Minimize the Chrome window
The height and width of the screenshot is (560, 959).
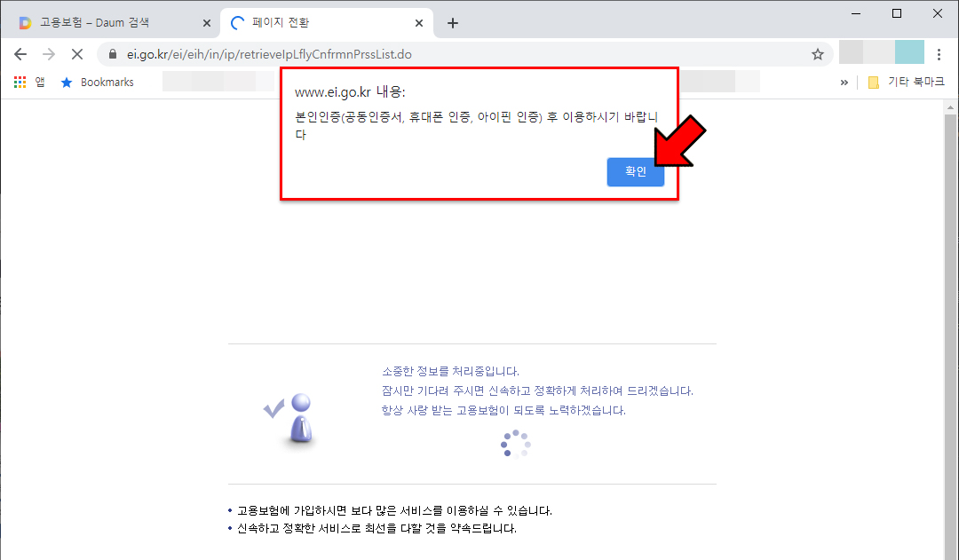856,13
